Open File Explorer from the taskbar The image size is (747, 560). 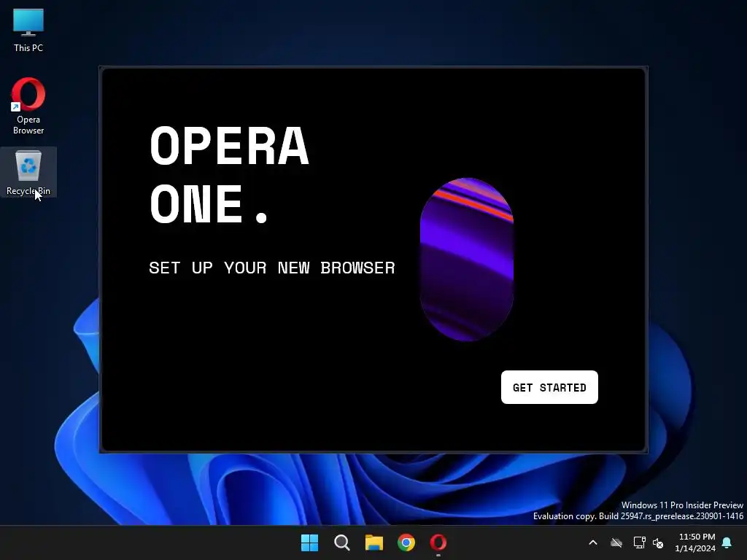374,542
